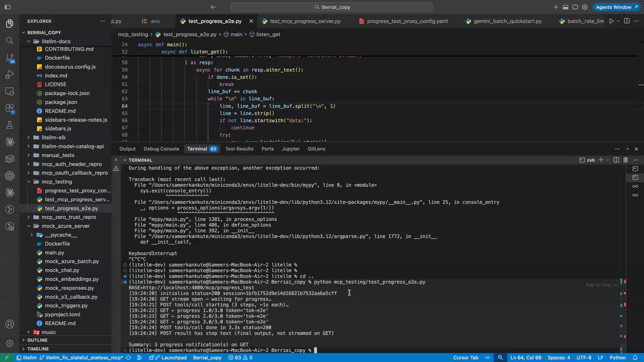
Task: Open the Testing flask view
Action: coord(10,125)
